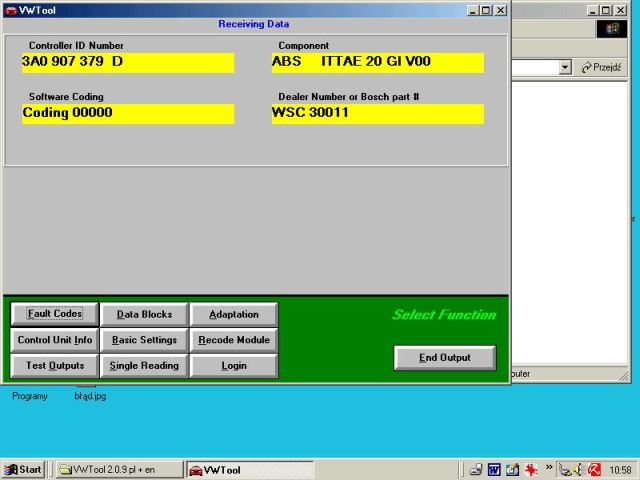The width and height of the screenshot is (640, 480).
Task: Click the volume speaker tray icon
Action: (x=579, y=471)
